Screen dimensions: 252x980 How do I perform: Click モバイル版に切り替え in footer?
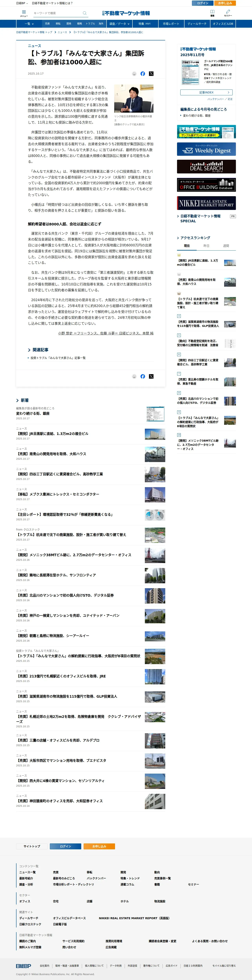(224, 966)
